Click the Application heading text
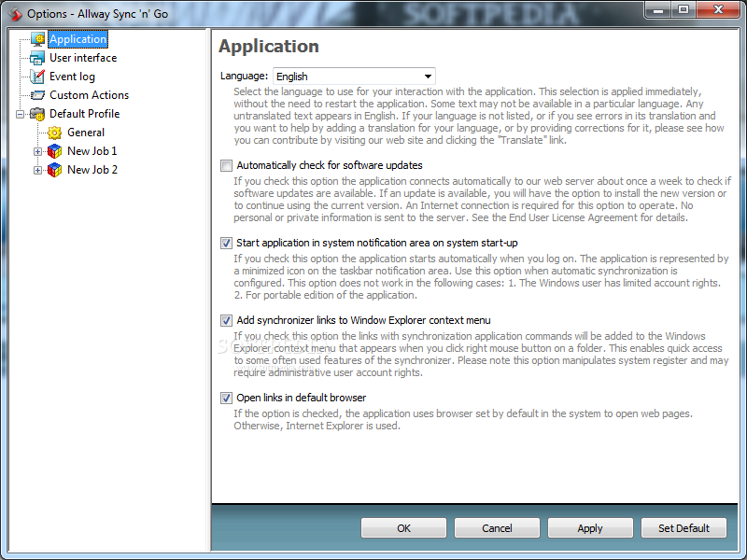Image resolution: width=747 pixels, height=560 pixels. click(269, 46)
